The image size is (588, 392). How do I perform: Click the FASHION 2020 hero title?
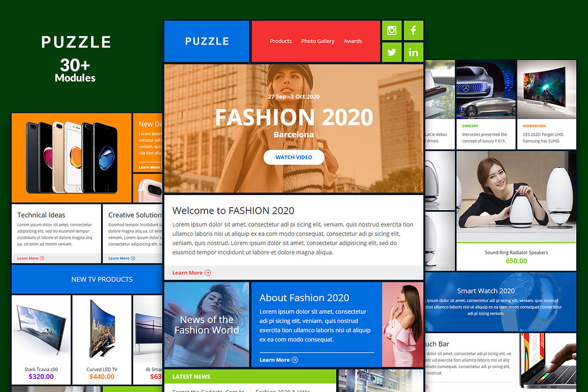tap(294, 117)
